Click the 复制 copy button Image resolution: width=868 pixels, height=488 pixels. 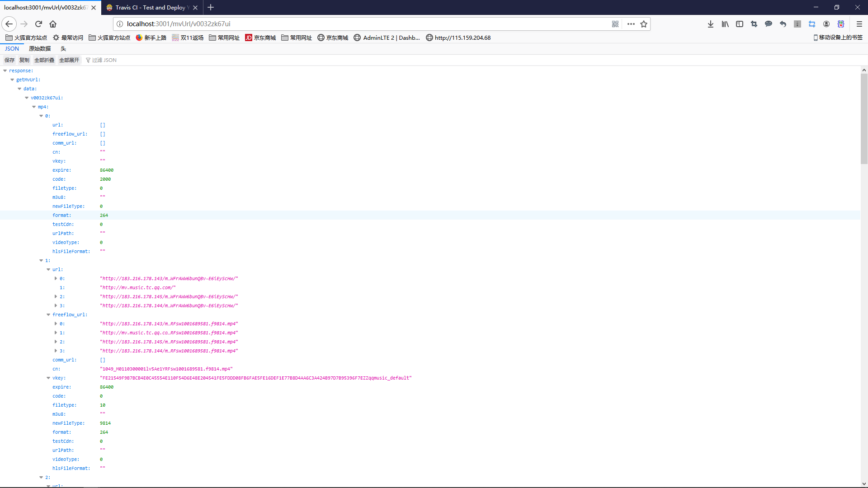tap(24, 60)
